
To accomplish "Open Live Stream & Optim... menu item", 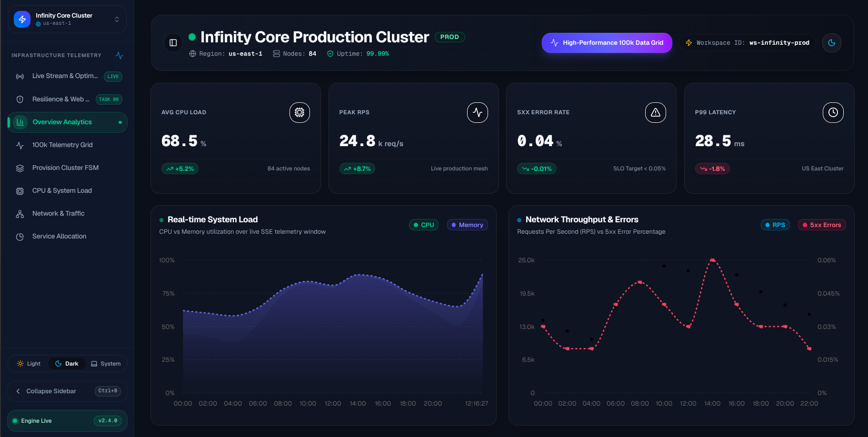I will [x=67, y=76].
